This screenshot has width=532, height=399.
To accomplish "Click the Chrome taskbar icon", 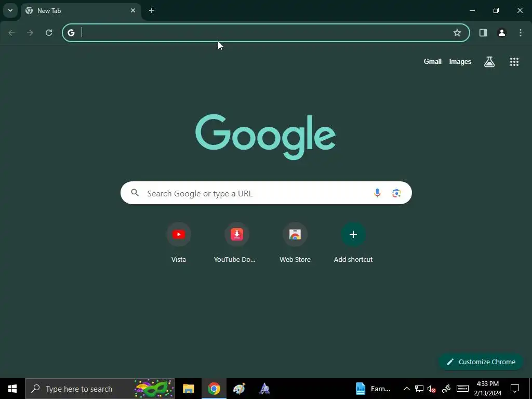I will point(214,389).
